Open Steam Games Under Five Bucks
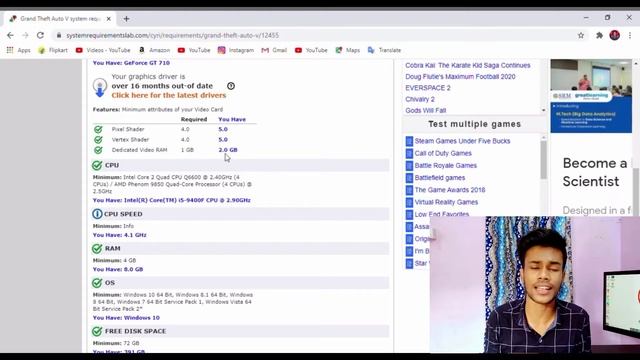 [462, 141]
